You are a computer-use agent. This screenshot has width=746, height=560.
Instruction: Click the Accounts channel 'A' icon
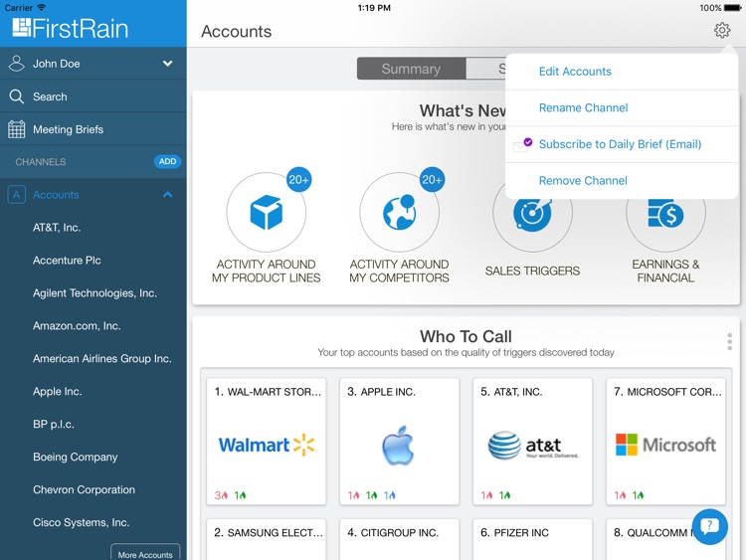16,195
